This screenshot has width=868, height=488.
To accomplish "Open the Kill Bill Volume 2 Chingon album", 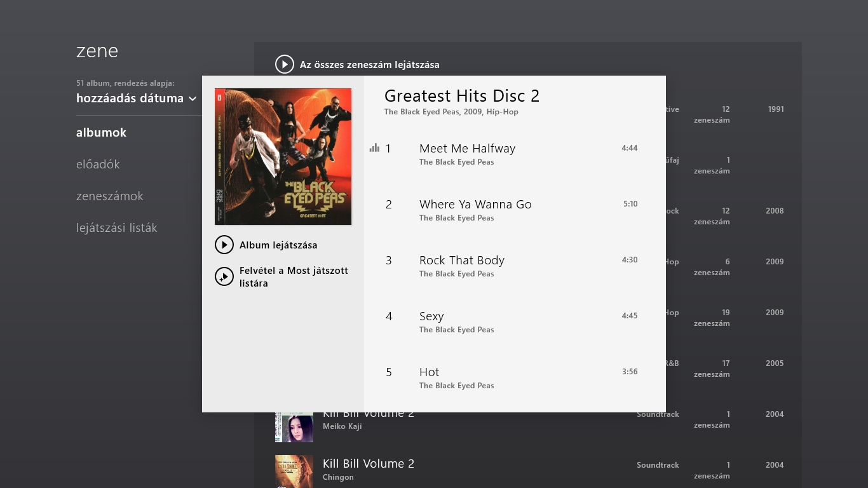I will (x=368, y=464).
